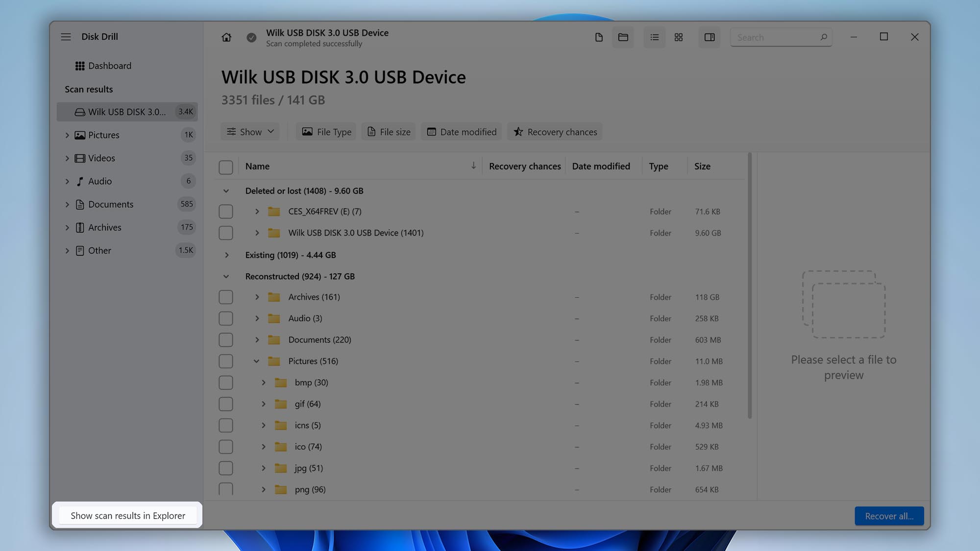980x551 pixels.
Task: Expand the Documents (220) folder
Action: click(257, 340)
